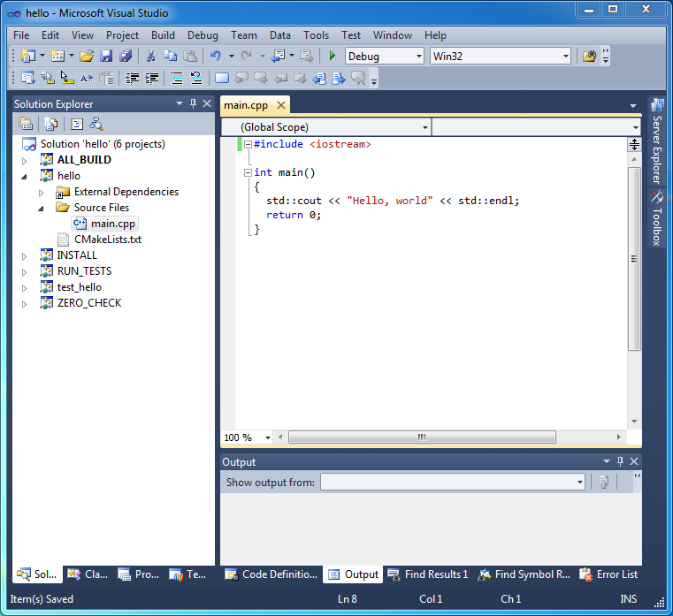Collapse the hello project node
The image size is (673, 616).
(x=25, y=177)
